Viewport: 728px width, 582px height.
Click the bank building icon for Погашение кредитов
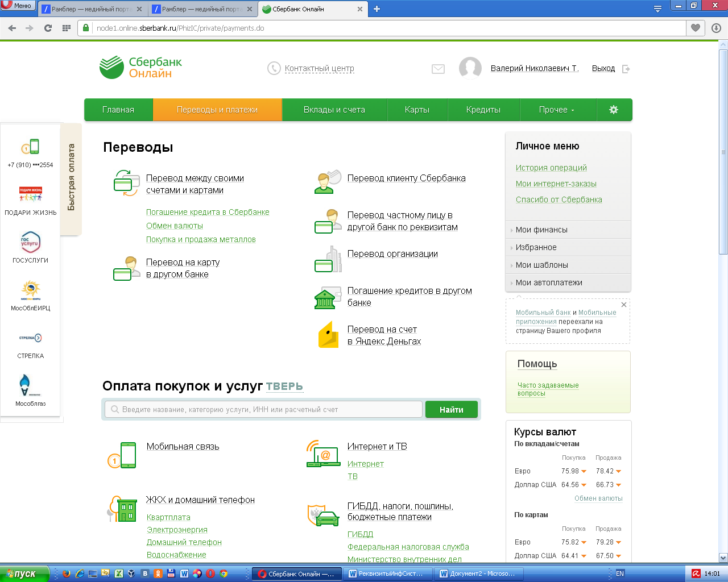click(x=328, y=297)
